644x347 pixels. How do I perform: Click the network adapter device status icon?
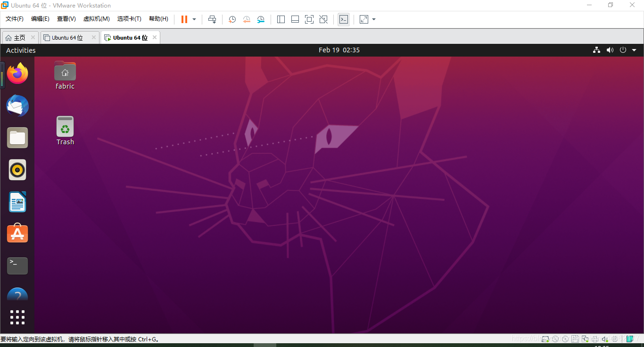coord(585,339)
